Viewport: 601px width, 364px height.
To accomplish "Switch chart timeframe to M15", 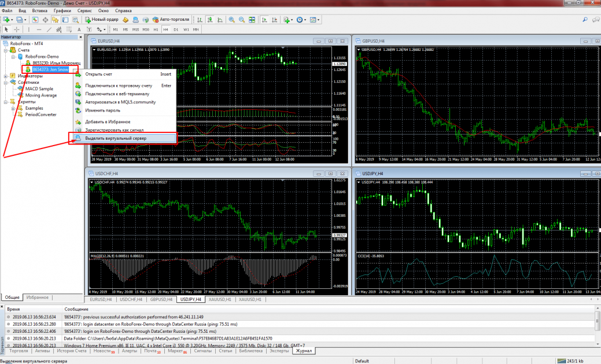I will coord(135,29).
